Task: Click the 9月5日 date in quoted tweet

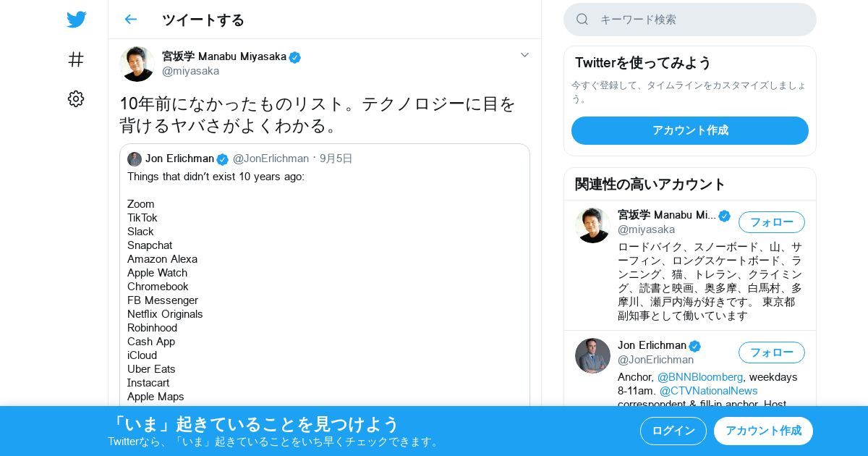Action: (x=336, y=159)
